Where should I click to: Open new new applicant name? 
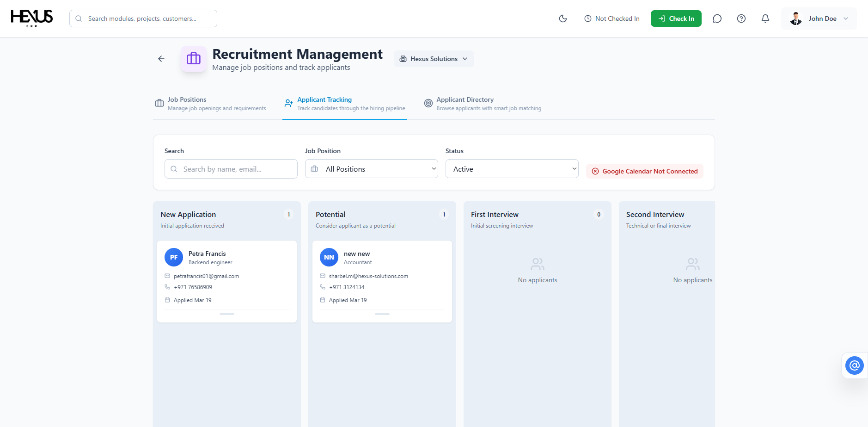tap(357, 254)
